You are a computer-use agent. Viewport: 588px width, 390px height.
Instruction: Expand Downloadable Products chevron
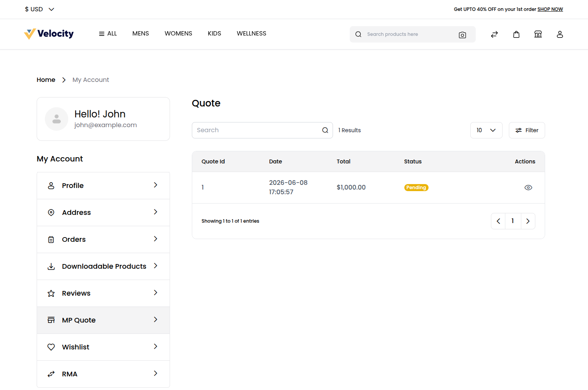(x=156, y=266)
